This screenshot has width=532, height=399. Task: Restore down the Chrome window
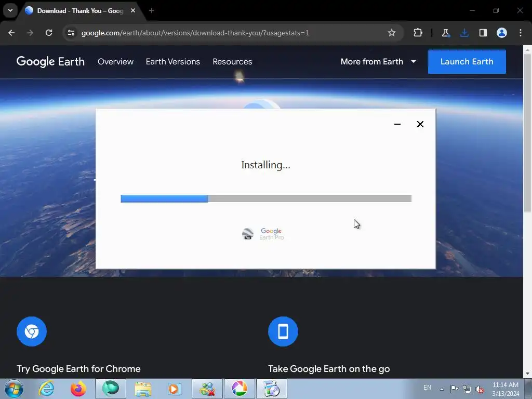coord(496,10)
